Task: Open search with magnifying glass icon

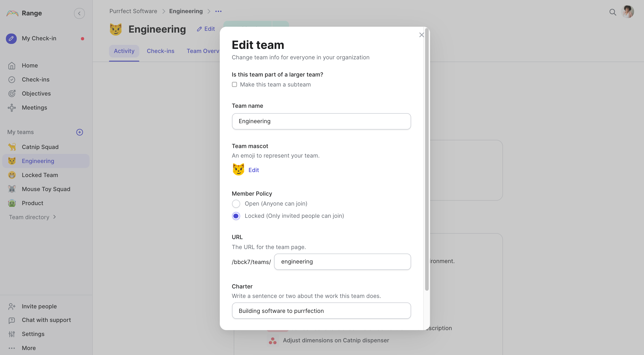Action: [613, 12]
